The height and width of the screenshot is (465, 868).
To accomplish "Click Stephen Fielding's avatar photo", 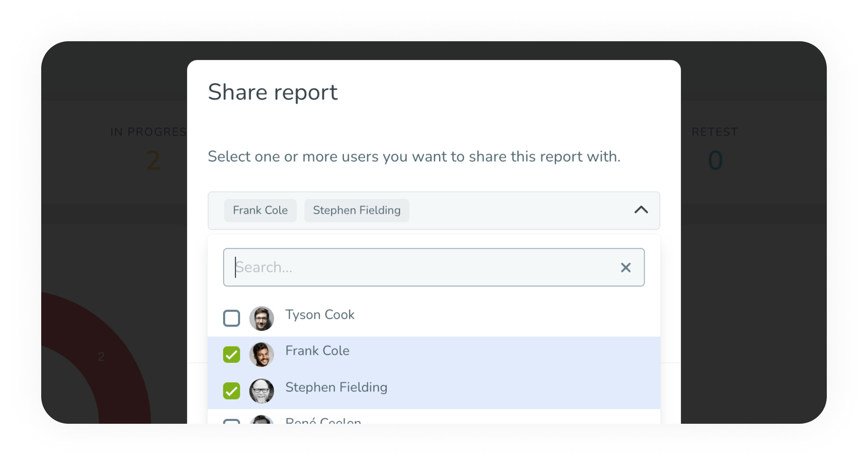I will 262,391.
